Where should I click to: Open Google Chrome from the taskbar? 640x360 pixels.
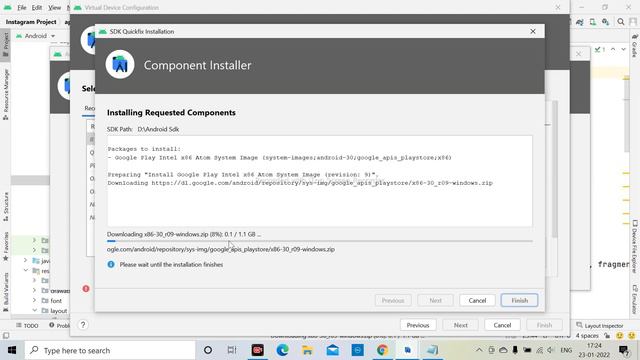(x=382, y=350)
